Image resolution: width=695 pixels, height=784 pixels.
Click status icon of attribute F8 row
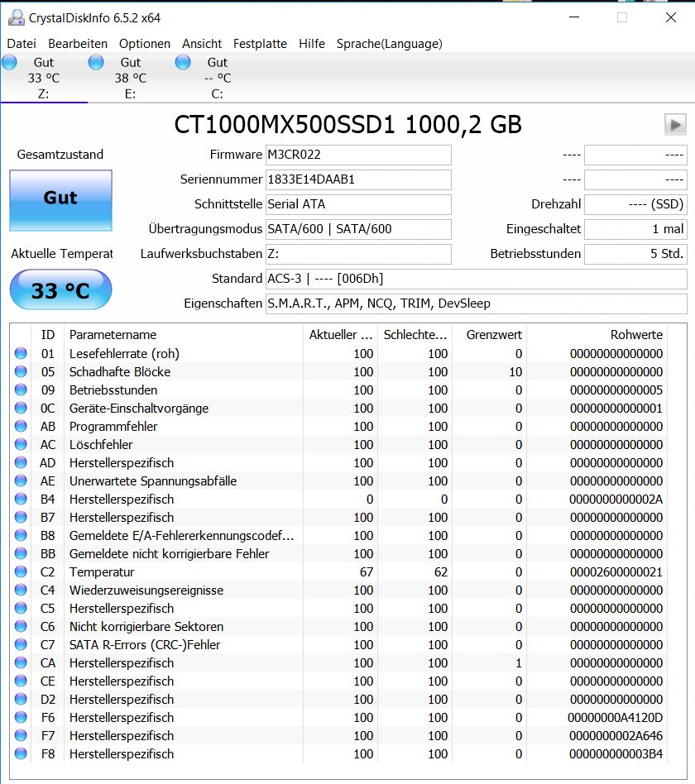pyautogui.click(x=21, y=753)
